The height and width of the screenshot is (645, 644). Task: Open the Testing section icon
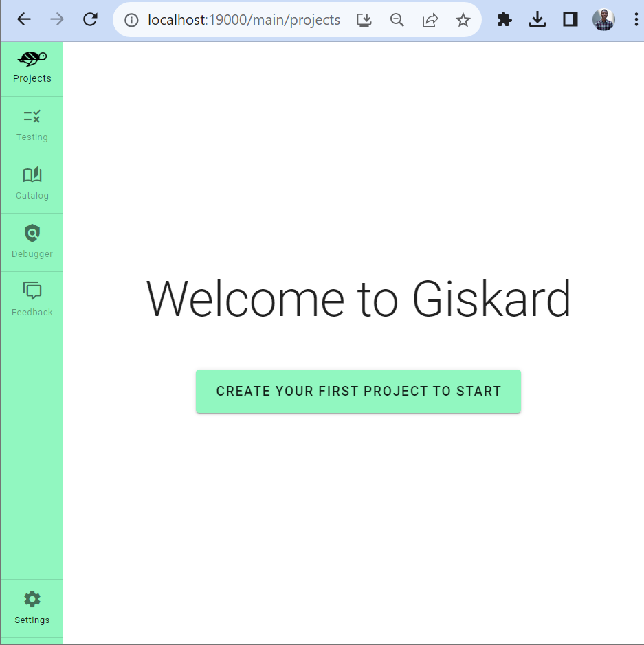(x=32, y=116)
